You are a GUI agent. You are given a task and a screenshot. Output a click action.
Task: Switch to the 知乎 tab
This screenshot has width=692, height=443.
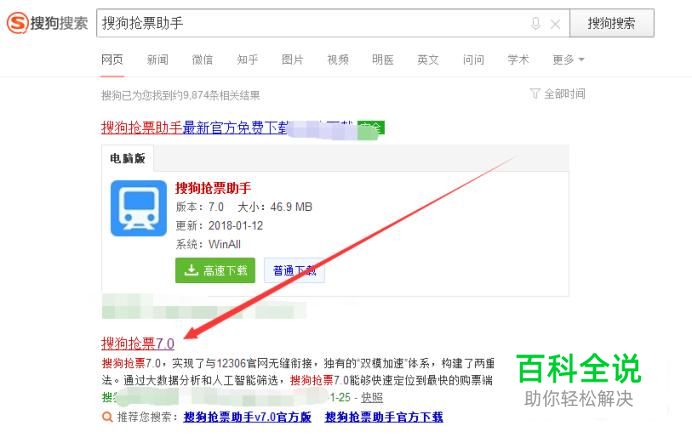pos(248,60)
